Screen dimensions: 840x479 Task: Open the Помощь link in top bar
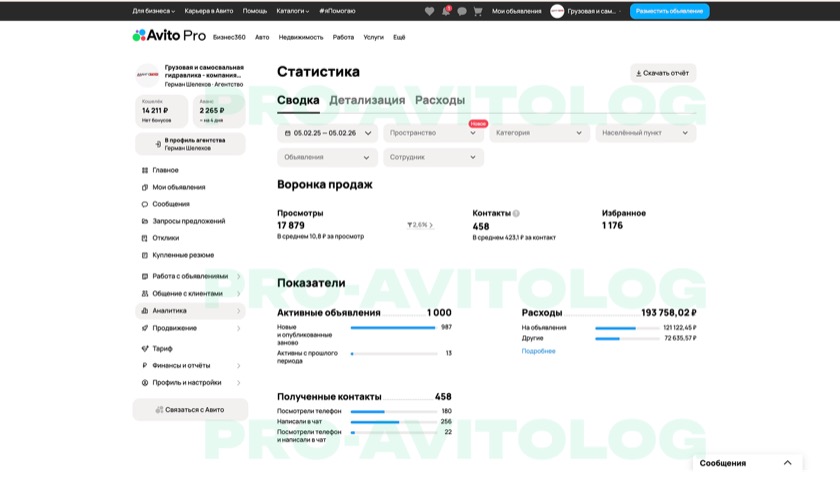click(x=254, y=11)
